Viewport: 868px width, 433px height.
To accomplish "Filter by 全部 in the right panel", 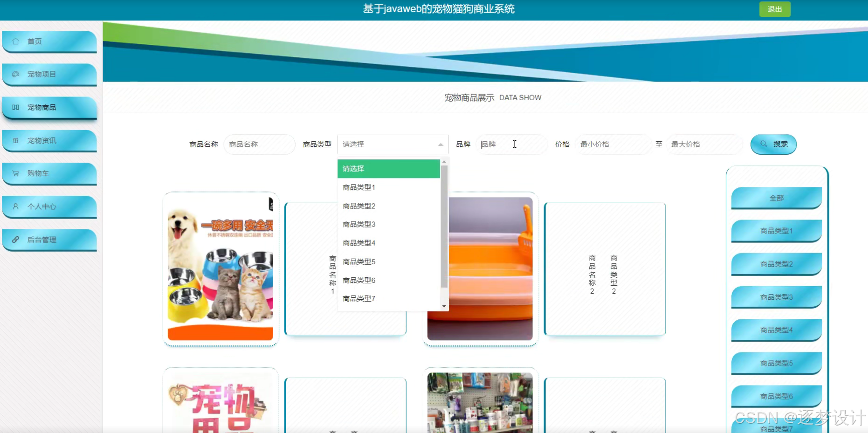I will point(777,198).
